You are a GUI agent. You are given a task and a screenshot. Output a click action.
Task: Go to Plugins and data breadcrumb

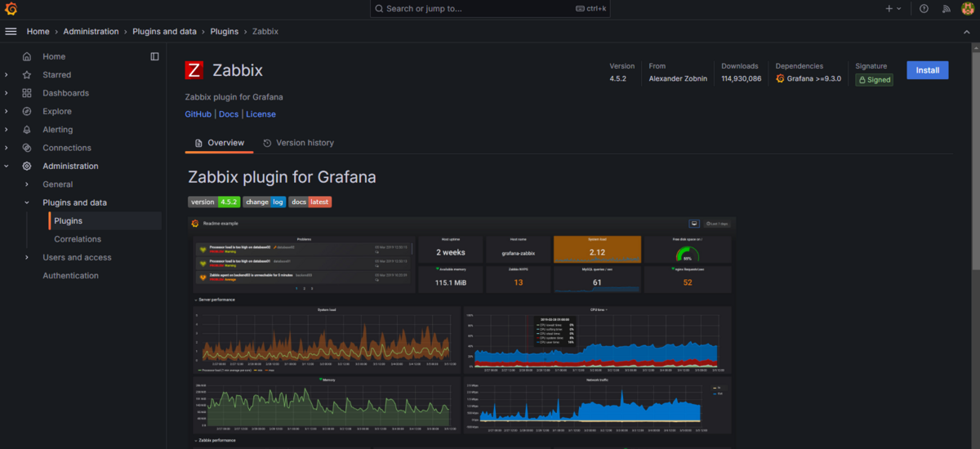point(164,31)
